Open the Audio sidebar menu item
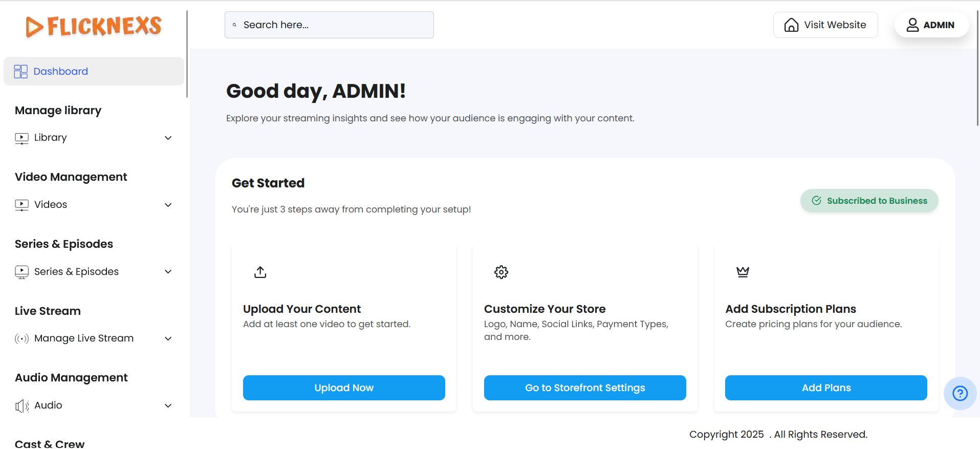 click(x=48, y=405)
